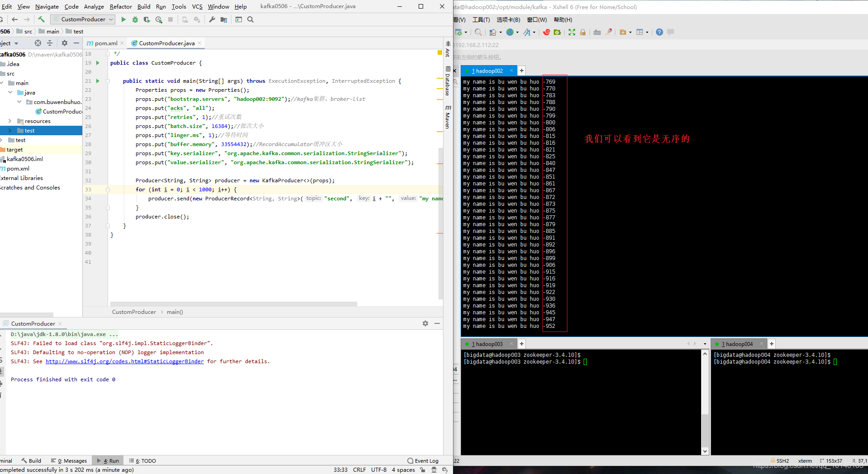
Task: Click the Xshell highlighter pen icon
Action: click(609, 32)
